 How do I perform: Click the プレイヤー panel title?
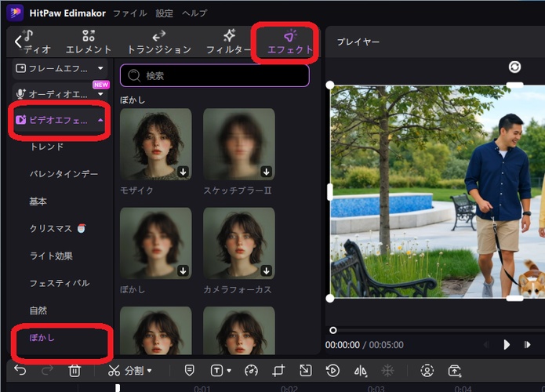coord(358,42)
